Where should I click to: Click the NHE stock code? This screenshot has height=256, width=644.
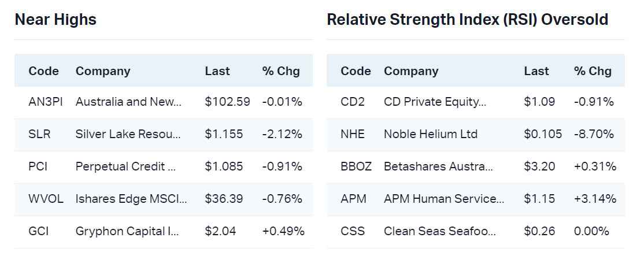(x=353, y=135)
